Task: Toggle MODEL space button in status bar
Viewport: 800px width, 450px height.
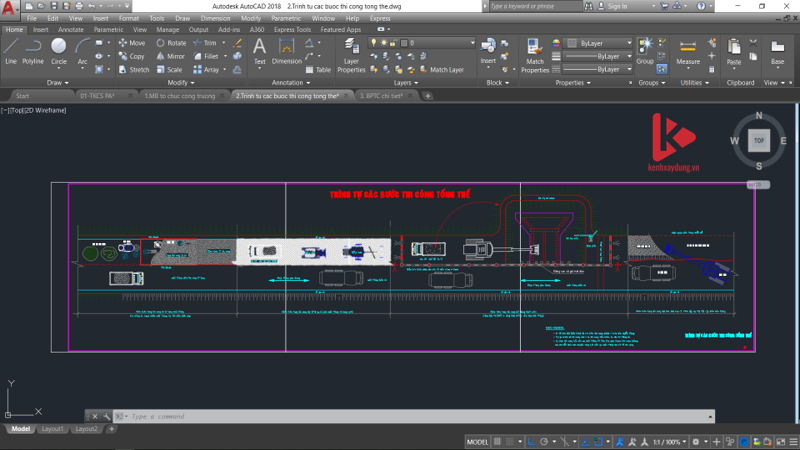Action: [x=478, y=441]
